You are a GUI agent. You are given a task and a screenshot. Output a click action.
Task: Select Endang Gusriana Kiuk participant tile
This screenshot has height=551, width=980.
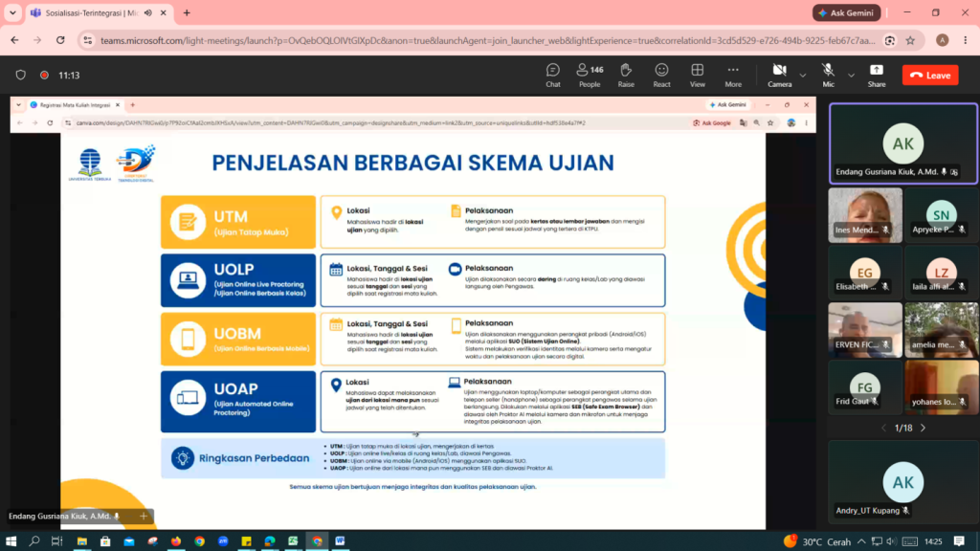coord(903,143)
